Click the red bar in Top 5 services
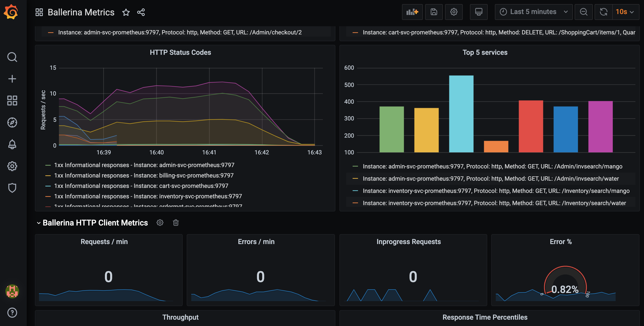The height and width of the screenshot is (326, 644). point(531,126)
